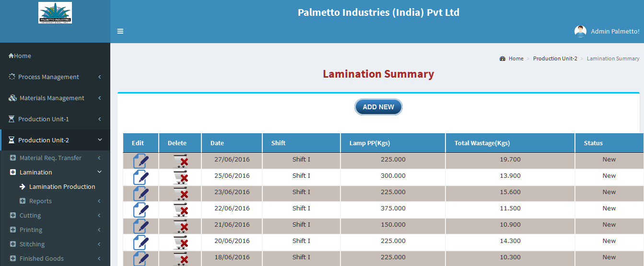Click the Lamination Summary breadcrumb text
Screen dimensions: 644x266
pos(613,58)
